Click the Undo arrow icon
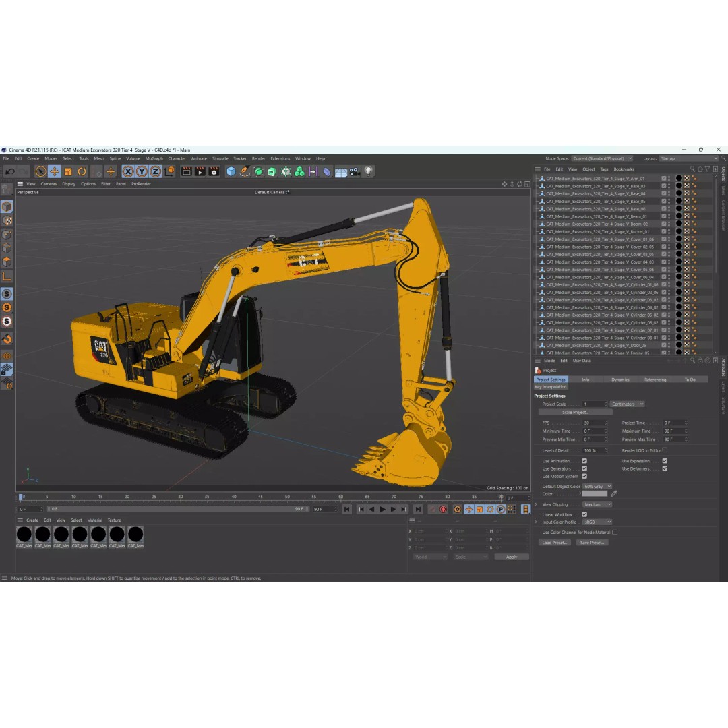Screen dimensions: 728x728 click(x=10, y=172)
